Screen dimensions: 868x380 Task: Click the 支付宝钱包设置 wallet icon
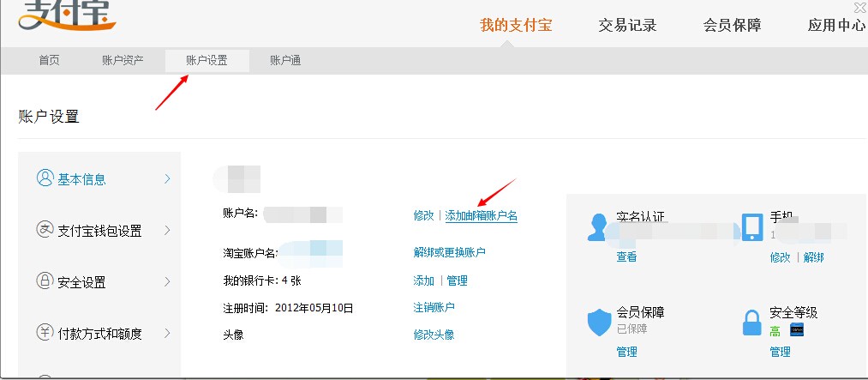[45, 230]
